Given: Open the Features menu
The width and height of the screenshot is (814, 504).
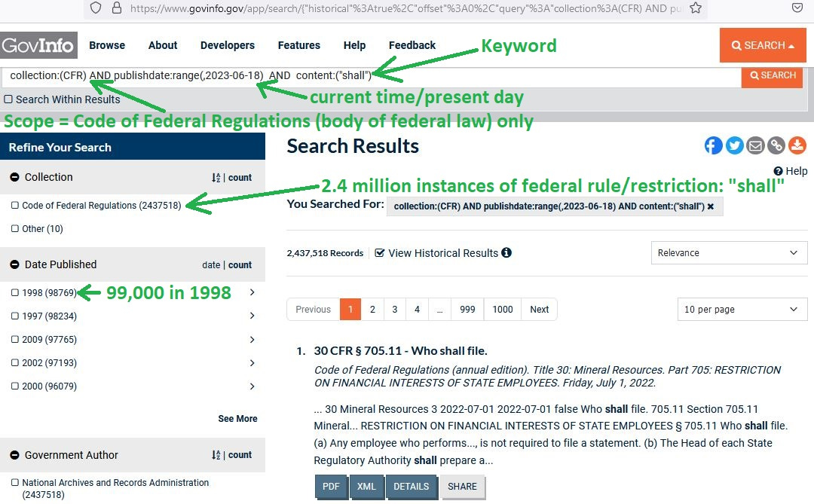Looking at the screenshot, I should coord(299,45).
